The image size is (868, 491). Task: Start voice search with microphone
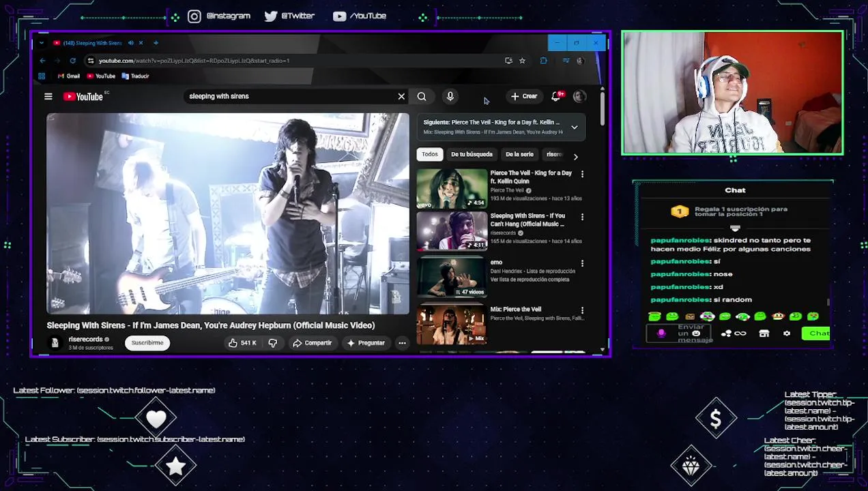coord(450,97)
